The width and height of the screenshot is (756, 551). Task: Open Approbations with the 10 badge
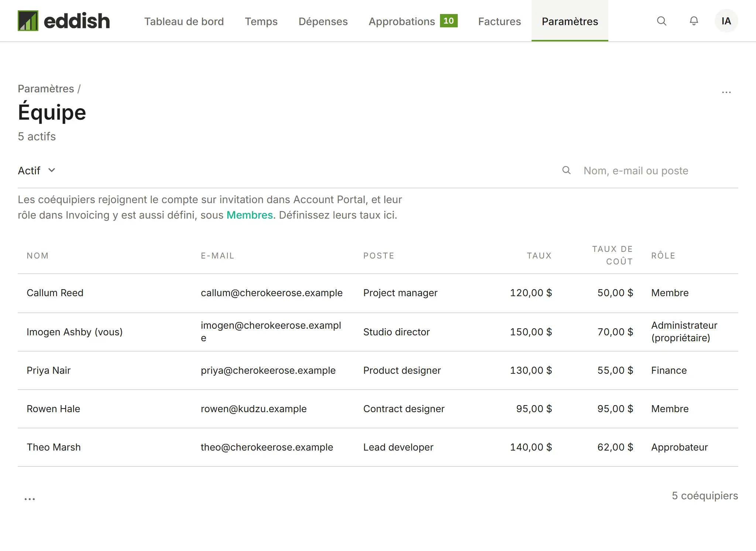click(x=413, y=21)
